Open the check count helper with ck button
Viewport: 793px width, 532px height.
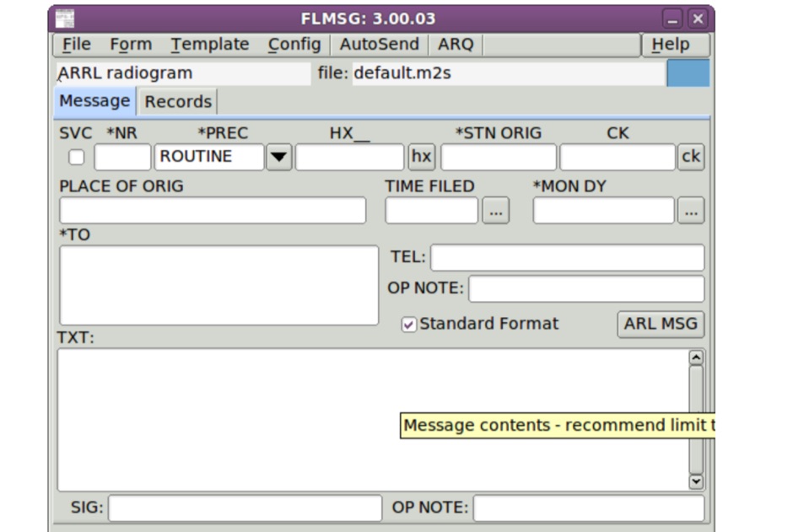690,156
